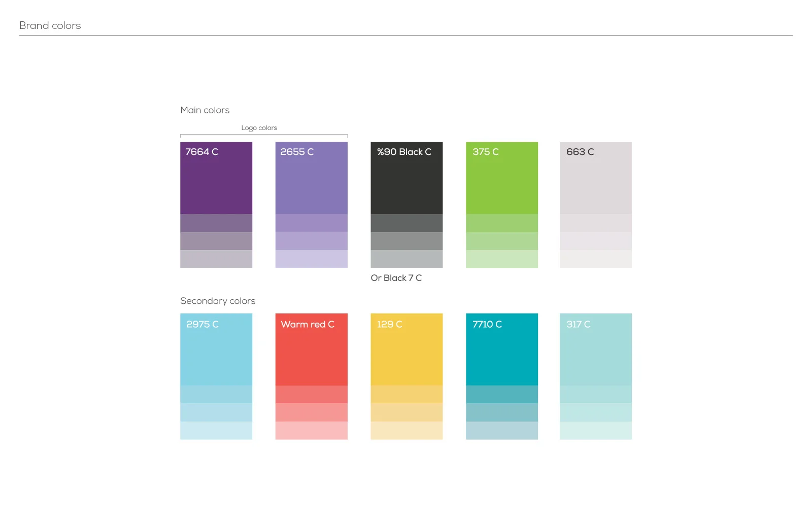The width and height of the screenshot is (812, 508).
Task: Click the lightest cream tint under 129 C
Action: pyautogui.click(x=407, y=430)
